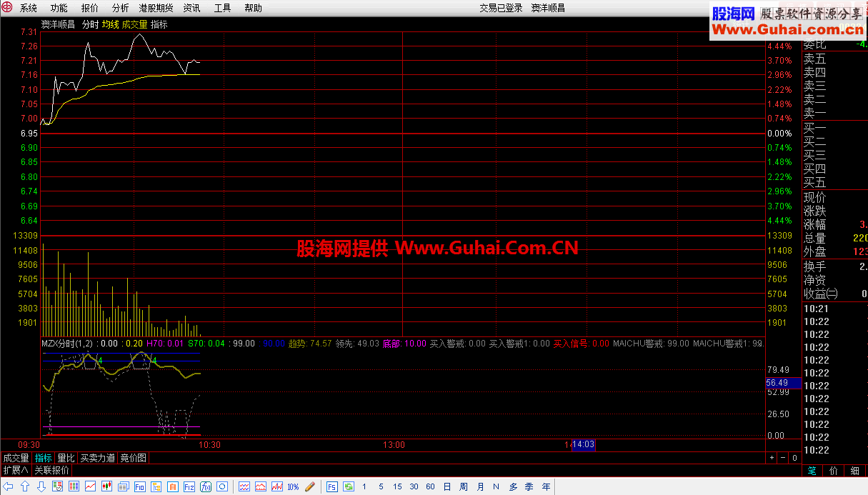Click the plus zoom button
Viewport: 868px width, 495px height.
click(772, 458)
